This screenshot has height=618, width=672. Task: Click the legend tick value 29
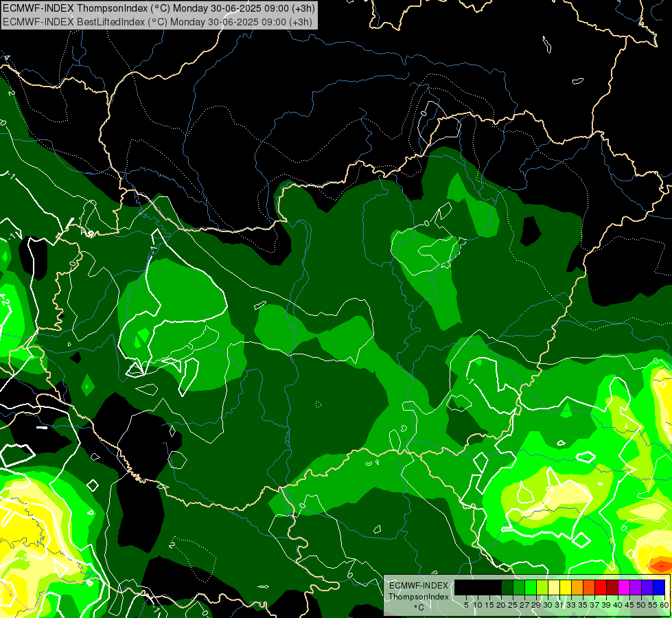point(537,605)
